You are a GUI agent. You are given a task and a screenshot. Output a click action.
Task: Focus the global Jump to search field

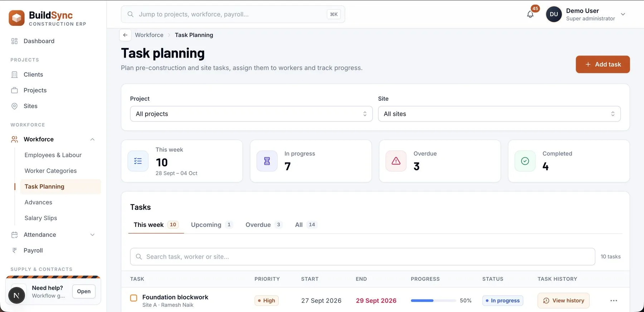point(233,14)
